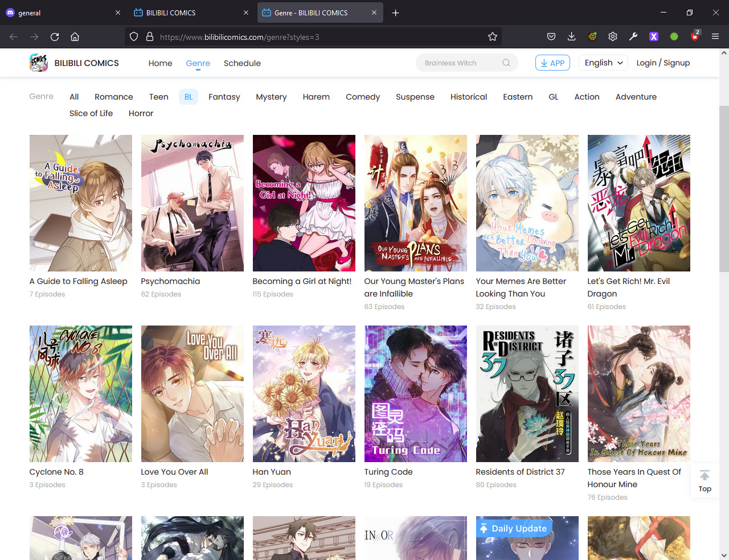Select the Fantasy genre filter
729x560 pixels.
pyautogui.click(x=224, y=97)
